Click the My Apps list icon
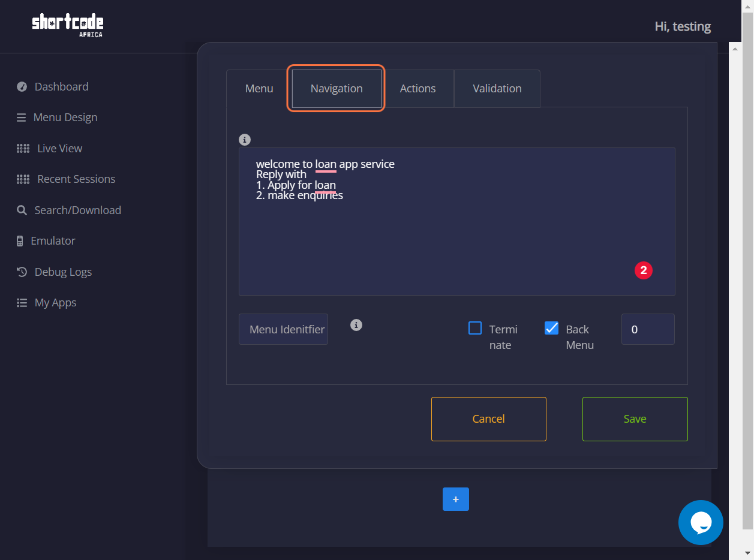Screen dimensions: 754x560 (22, 303)
